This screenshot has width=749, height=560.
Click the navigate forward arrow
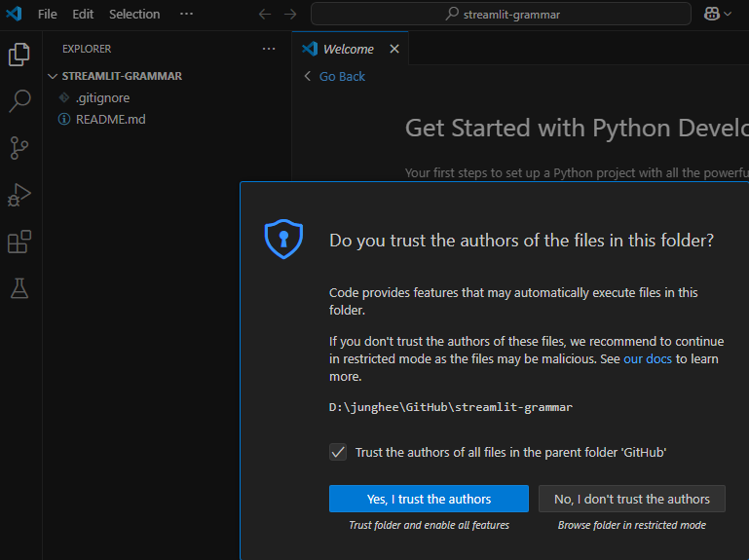pyautogui.click(x=289, y=15)
